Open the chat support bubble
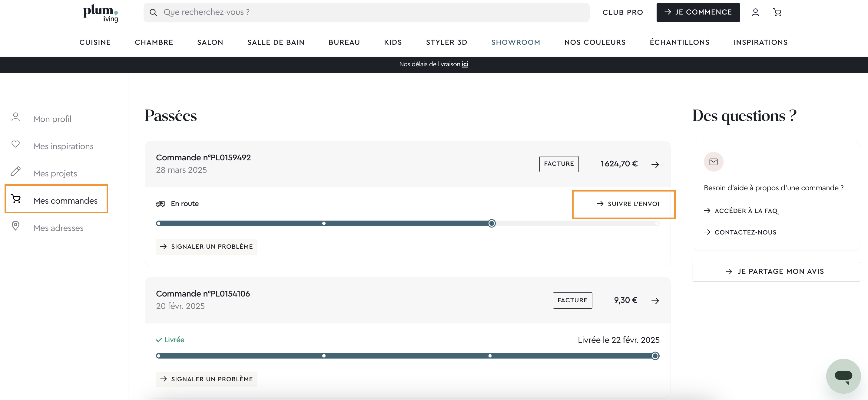The image size is (868, 400). tap(843, 376)
